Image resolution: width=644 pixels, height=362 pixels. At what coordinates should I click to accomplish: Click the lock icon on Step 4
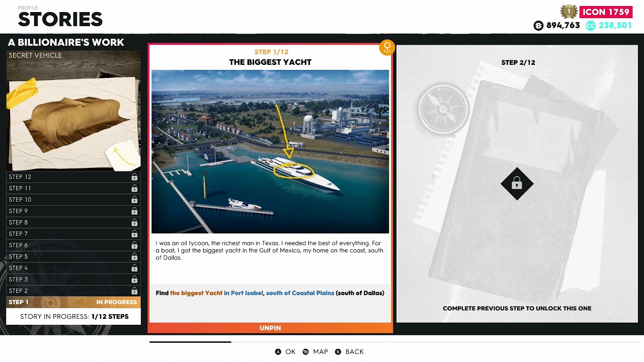click(x=134, y=268)
